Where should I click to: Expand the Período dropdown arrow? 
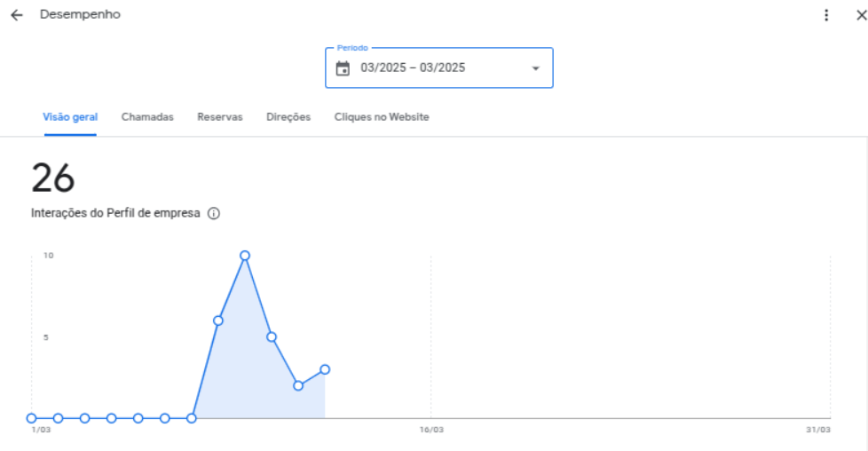pos(535,68)
